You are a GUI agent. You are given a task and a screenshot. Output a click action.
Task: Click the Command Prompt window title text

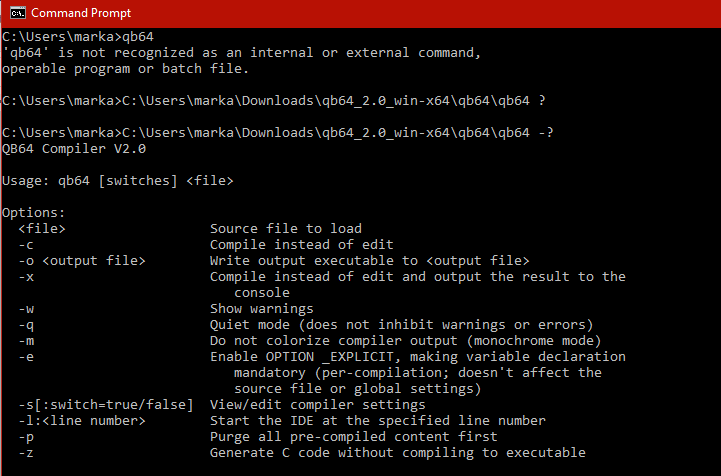click(x=81, y=13)
